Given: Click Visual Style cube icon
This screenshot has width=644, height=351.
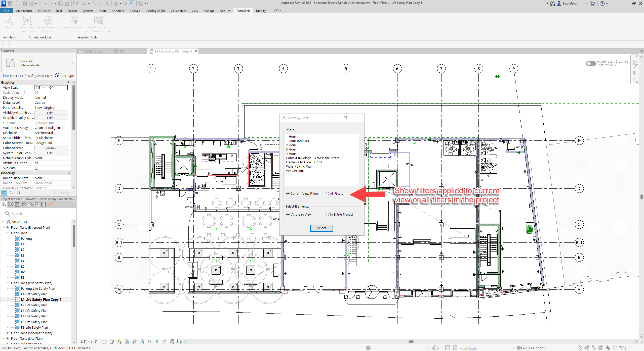Looking at the screenshot, I should [x=112, y=341].
